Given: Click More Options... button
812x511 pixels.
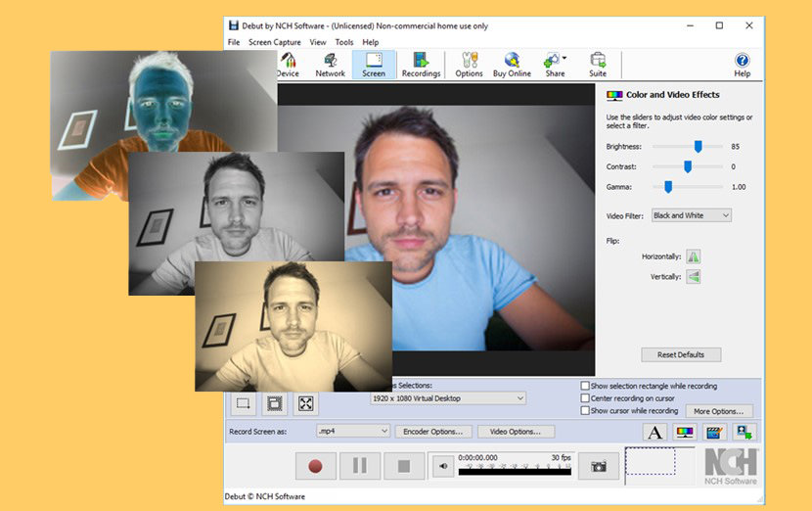Looking at the screenshot, I should pyautogui.click(x=719, y=411).
